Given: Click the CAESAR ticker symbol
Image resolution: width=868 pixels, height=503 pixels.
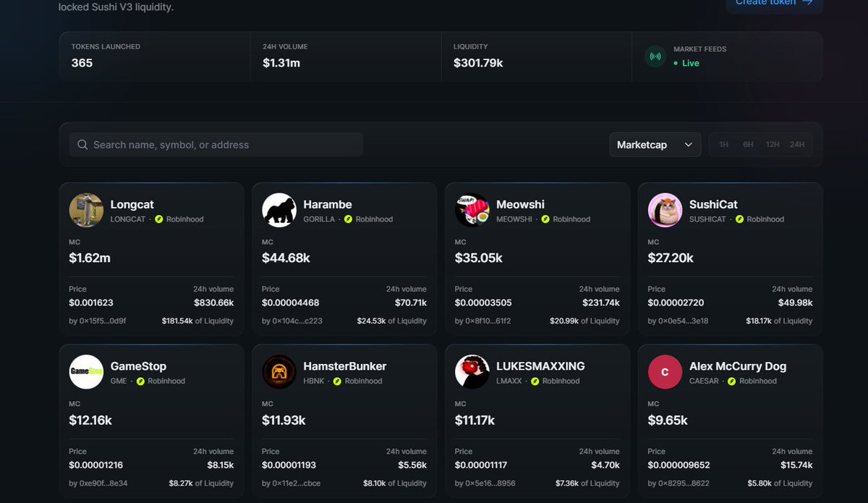Looking at the screenshot, I should coord(704,381).
